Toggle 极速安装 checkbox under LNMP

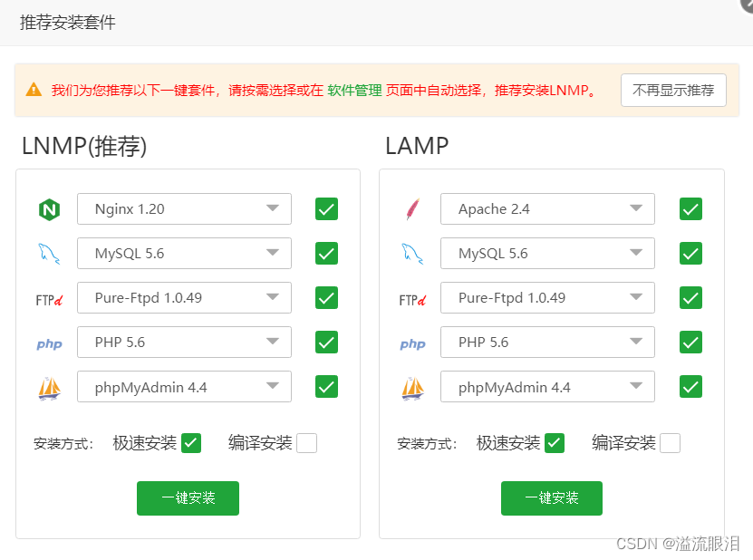coord(191,443)
